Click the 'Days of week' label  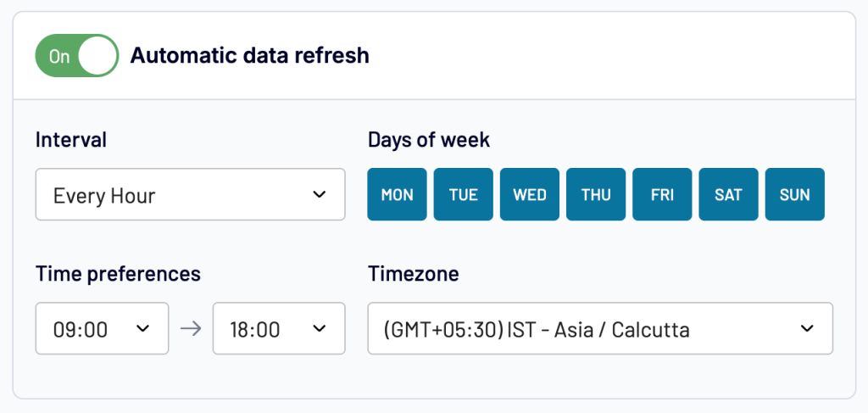tap(429, 140)
